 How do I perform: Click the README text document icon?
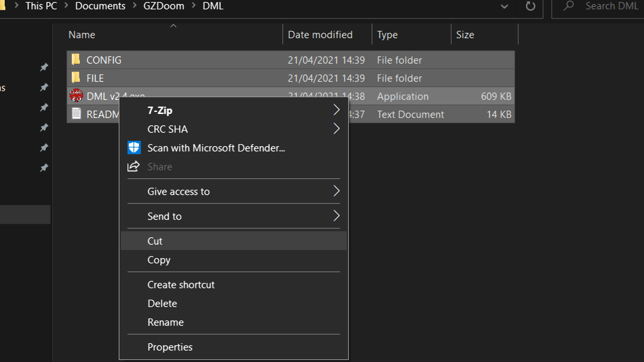(x=76, y=114)
